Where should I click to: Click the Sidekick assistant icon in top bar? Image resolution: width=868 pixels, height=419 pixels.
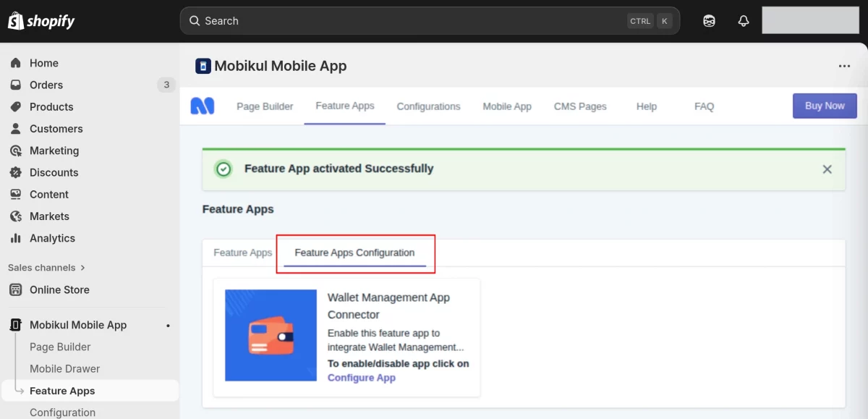pos(709,21)
